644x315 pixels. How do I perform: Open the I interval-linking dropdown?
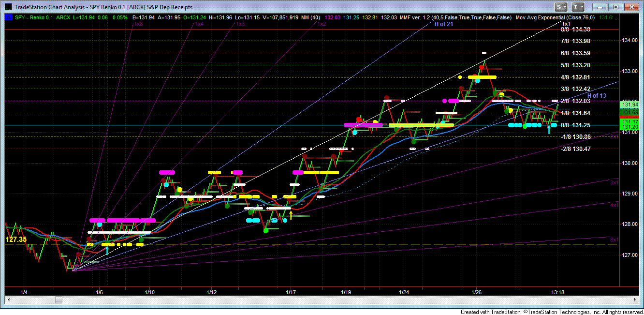coord(577,7)
